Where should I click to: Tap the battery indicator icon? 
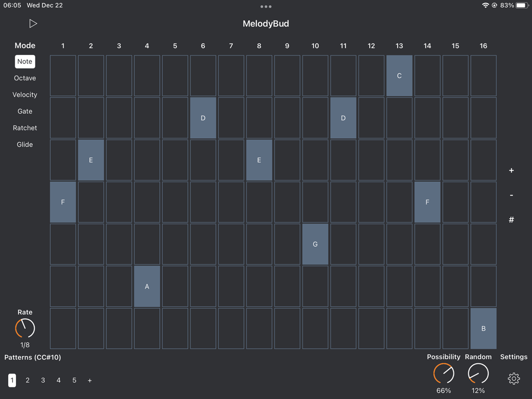tap(522, 5)
